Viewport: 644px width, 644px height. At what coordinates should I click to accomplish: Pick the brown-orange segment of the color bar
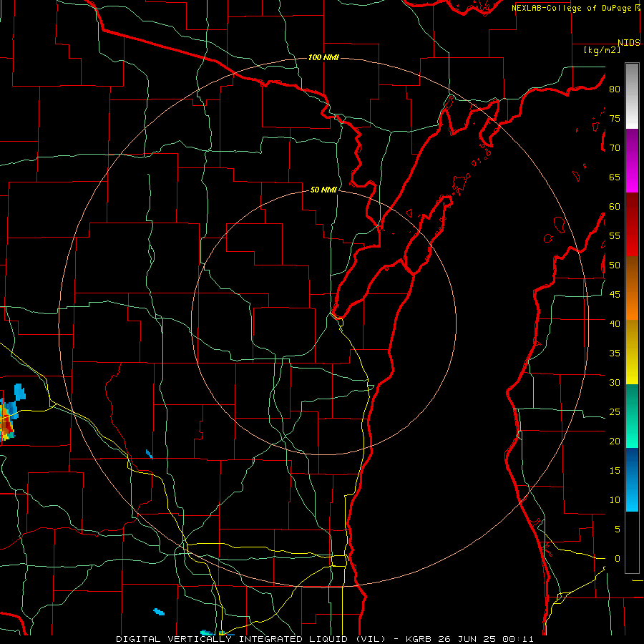click(632, 288)
